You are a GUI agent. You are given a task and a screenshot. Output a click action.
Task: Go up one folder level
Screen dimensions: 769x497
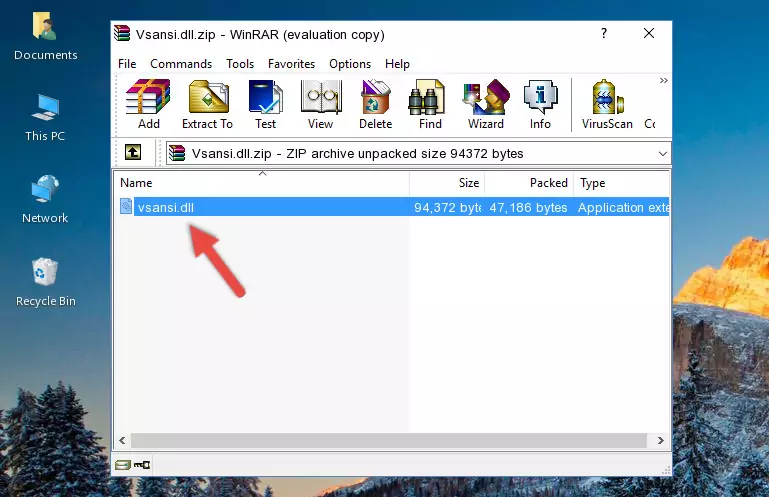[133, 153]
